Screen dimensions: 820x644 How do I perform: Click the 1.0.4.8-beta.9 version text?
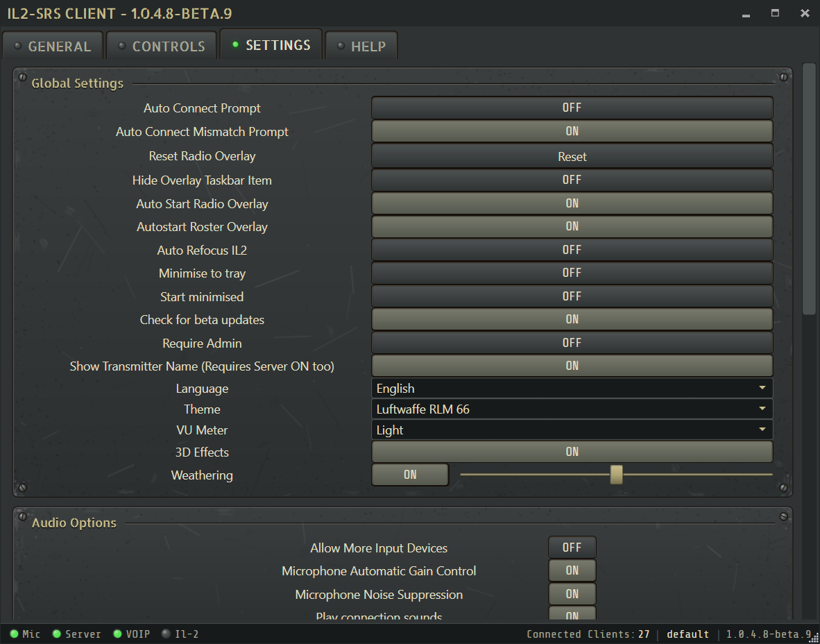coord(769,634)
